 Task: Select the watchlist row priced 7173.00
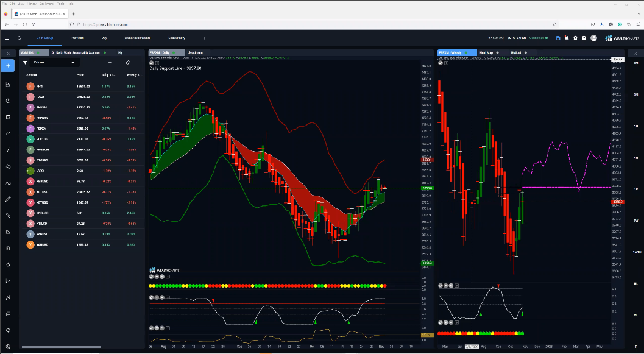tap(83, 139)
